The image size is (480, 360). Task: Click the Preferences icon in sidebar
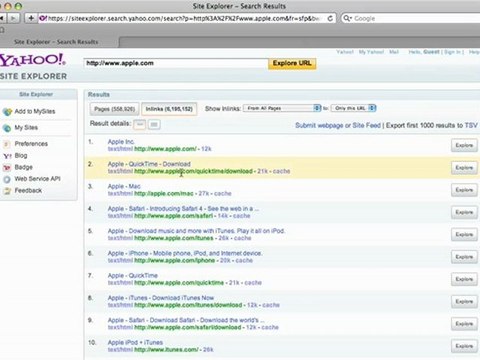tap(7, 144)
